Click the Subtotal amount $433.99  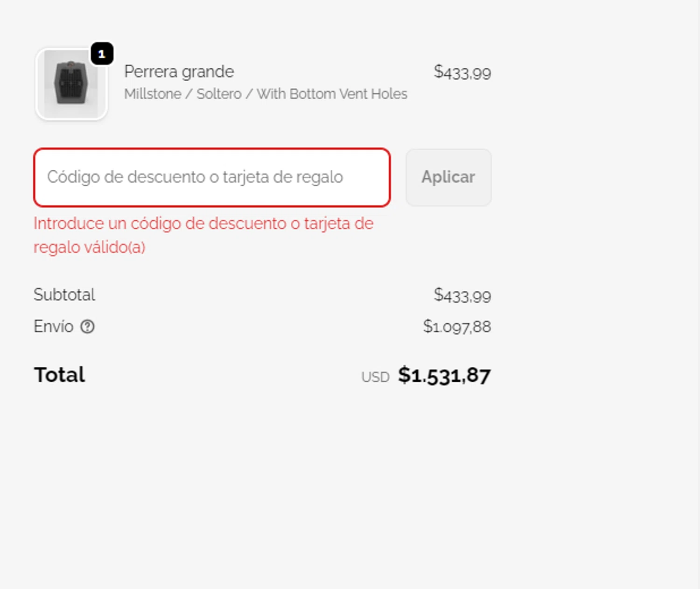(x=462, y=296)
